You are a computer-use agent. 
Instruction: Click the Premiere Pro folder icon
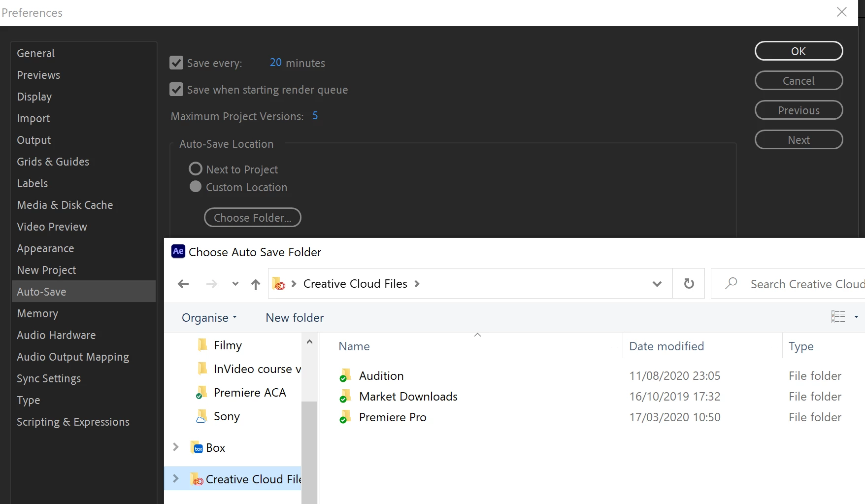(345, 417)
